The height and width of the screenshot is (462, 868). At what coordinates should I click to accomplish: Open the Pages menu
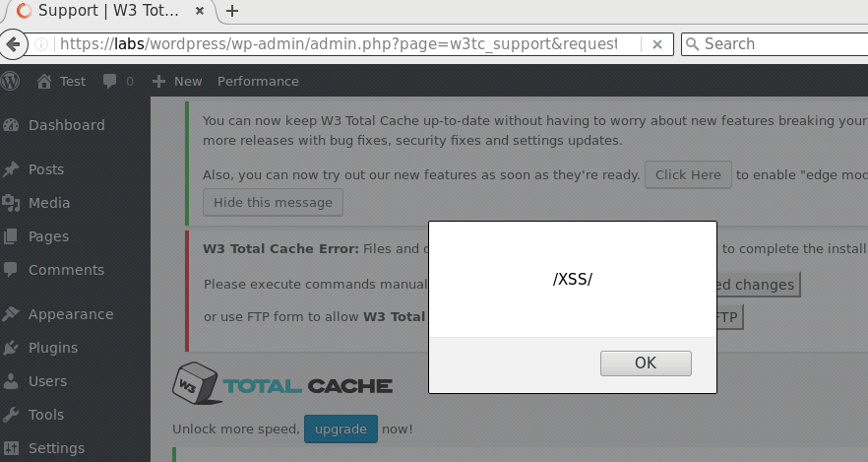tap(48, 236)
